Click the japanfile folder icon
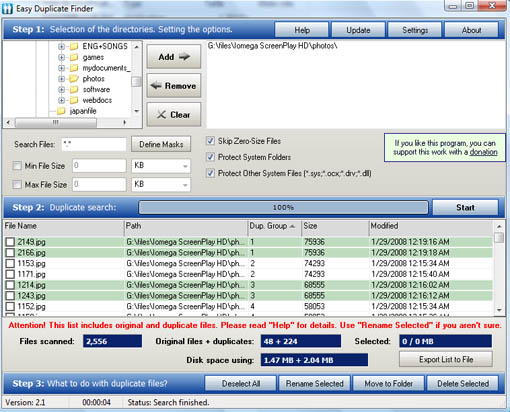Screen dimensions: 510x412 point(61,111)
